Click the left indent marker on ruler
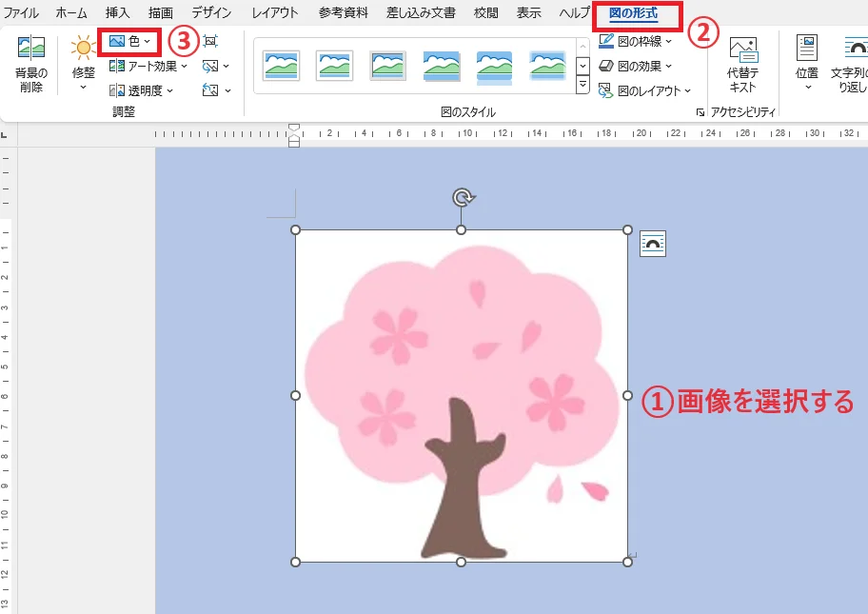 click(294, 143)
